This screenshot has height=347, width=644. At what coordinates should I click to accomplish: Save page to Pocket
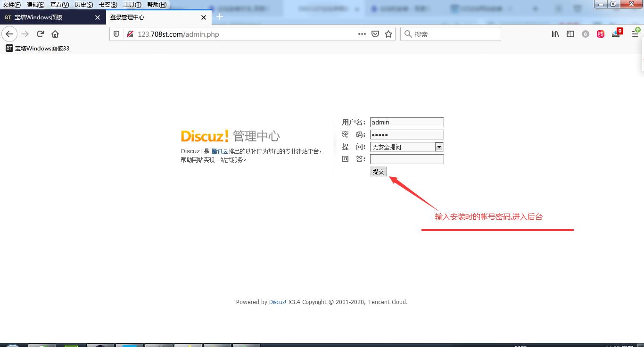pos(375,34)
